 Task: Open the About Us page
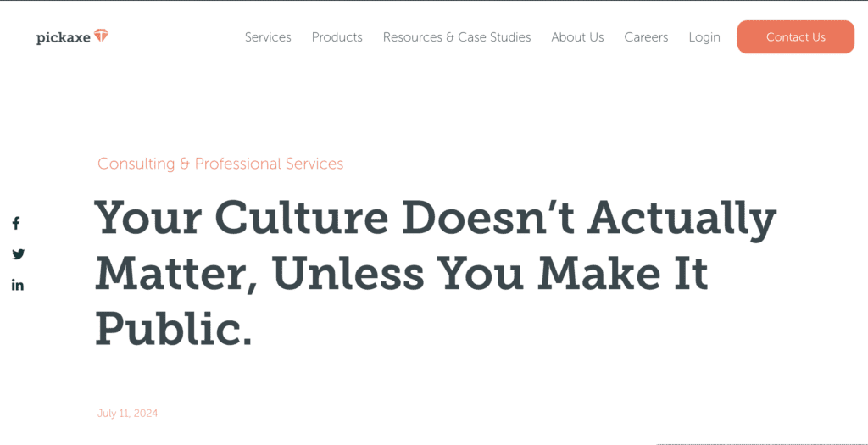pos(577,37)
